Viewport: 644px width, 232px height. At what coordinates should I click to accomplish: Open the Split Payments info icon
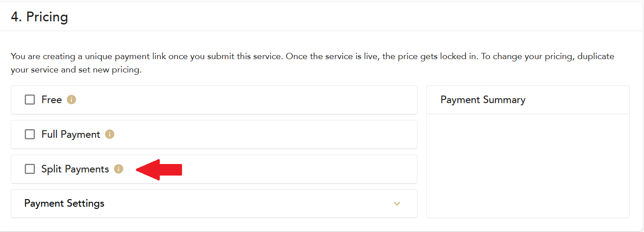coord(118,169)
